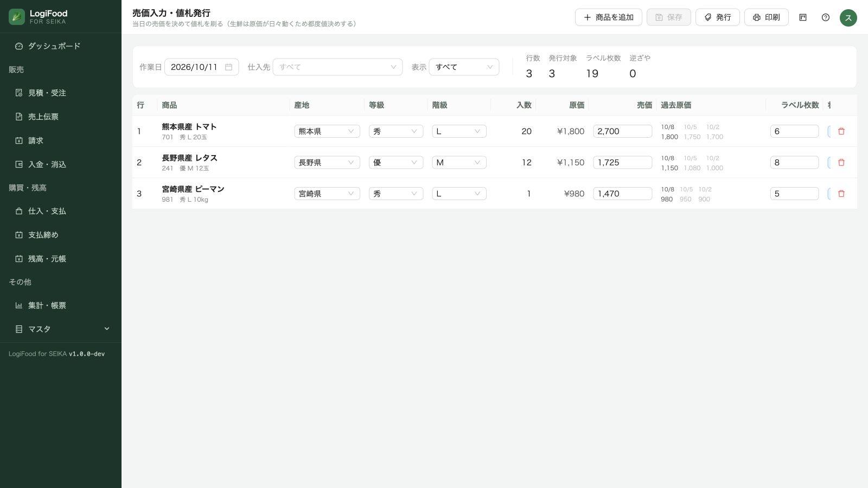Open the 仕入先 dropdown
The image size is (868, 488).
click(337, 67)
